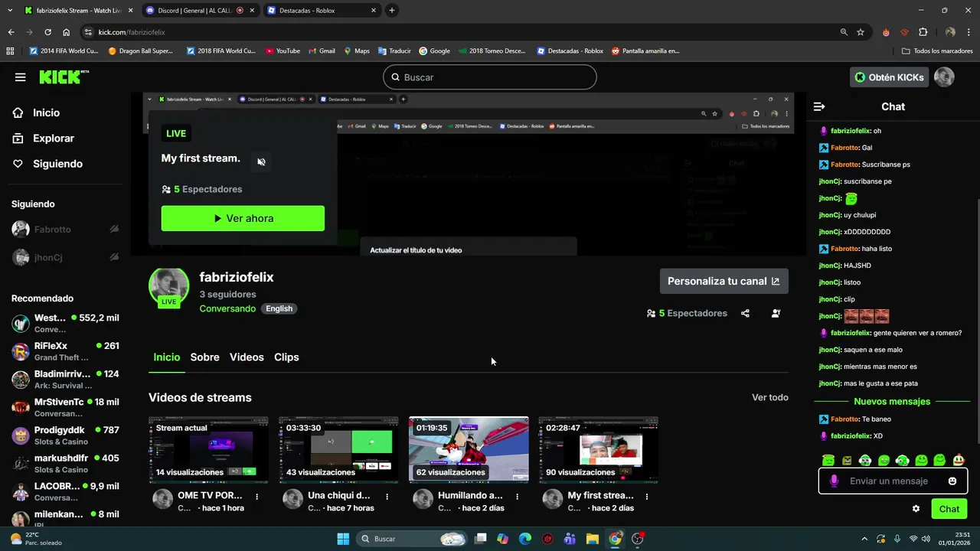Viewport: 980px width, 551px height.
Task: Open the Stream actual video thumbnail
Action: tap(208, 450)
